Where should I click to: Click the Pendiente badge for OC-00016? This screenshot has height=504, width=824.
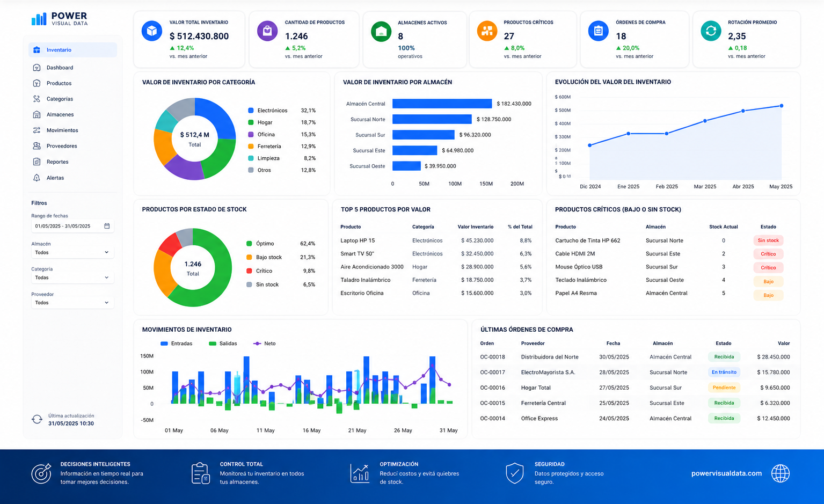point(724,388)
